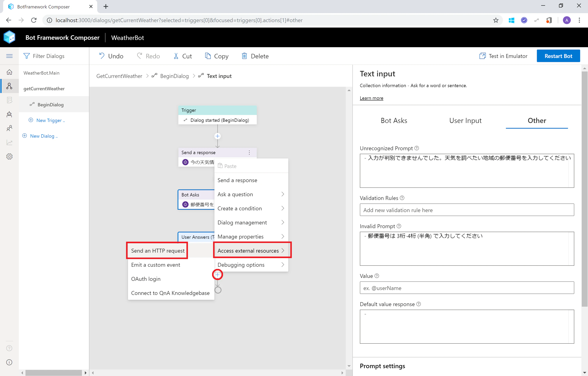Click Delete in the toolbar
The image size is (588, 376).
click(255, 56)
